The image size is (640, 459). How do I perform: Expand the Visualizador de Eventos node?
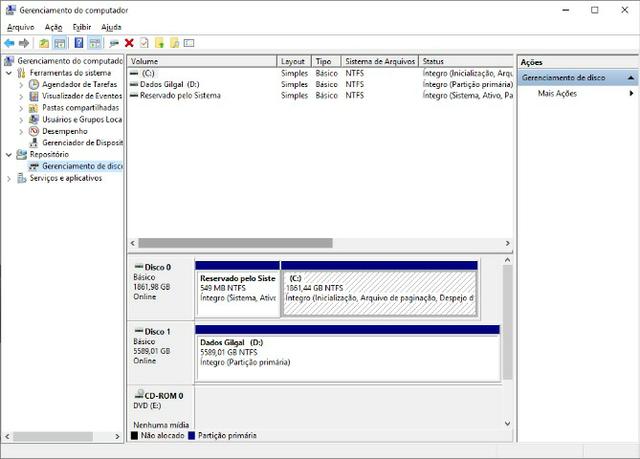click(21, 97)
